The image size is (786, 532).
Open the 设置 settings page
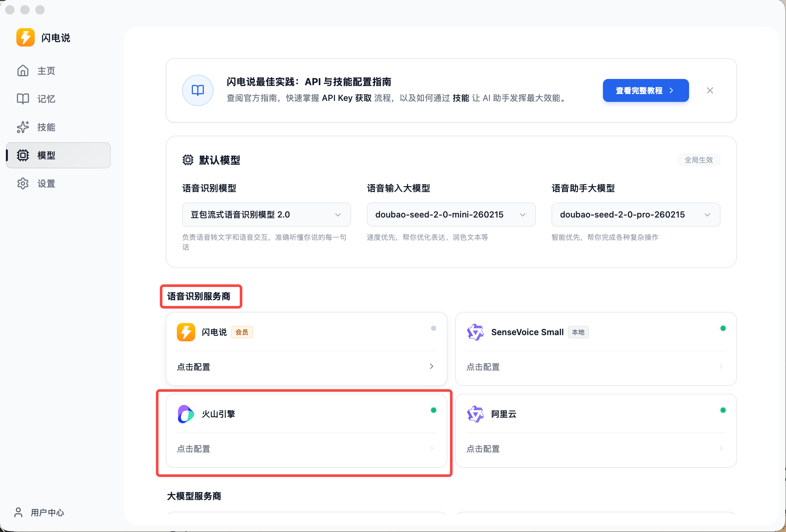pyautogui.click(x=58, y=184)
